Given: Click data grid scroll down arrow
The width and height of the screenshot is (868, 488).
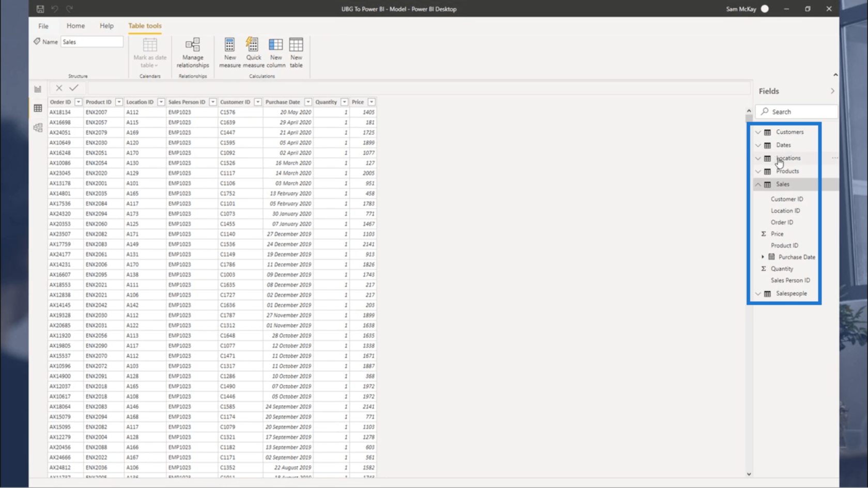Looking at the screenshot, I should (x=749, y=474).
